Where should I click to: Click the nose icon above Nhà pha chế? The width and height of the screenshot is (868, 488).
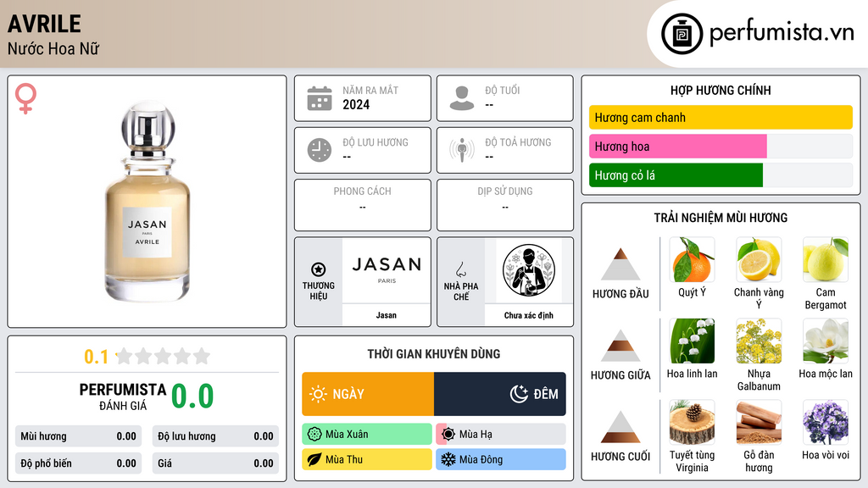[460, 269]
